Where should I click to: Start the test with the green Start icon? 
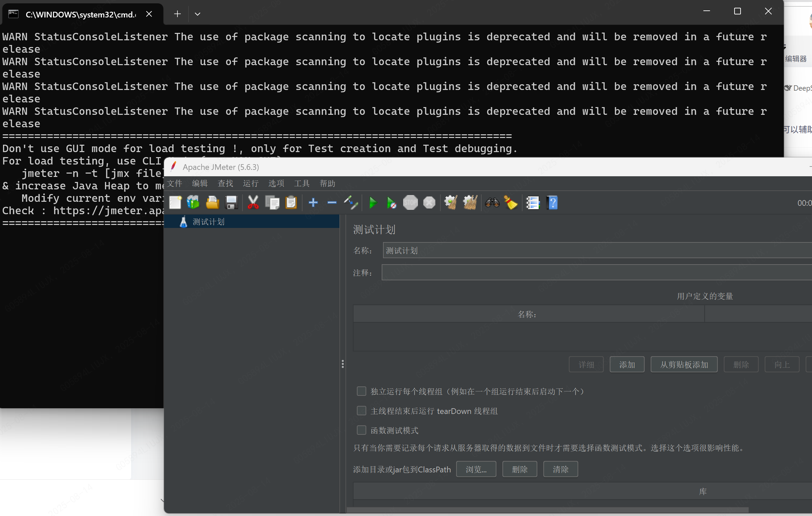[x=373, y=202]
